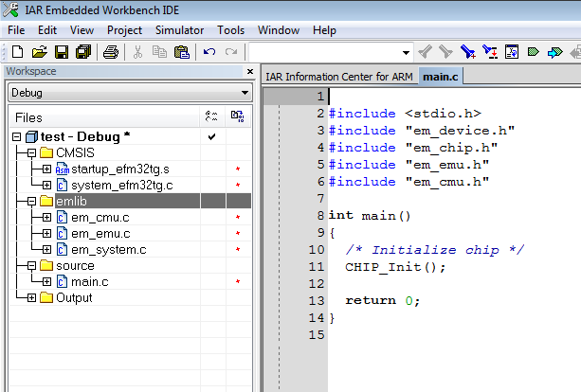This screenshot has height=392, width=581.
Task: Collapse the emlib folder node
Action: point(31,202)
